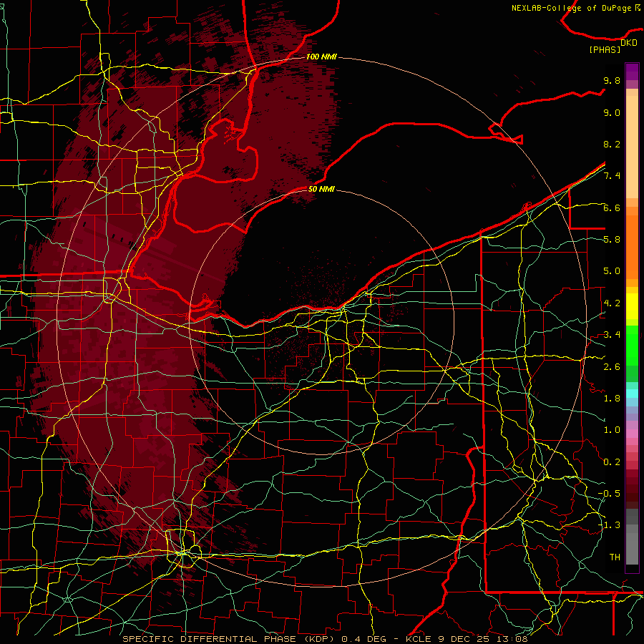Select the 4.2 value on the legend
This screenshot has height=644, width=644.
(x=612, y=303)
